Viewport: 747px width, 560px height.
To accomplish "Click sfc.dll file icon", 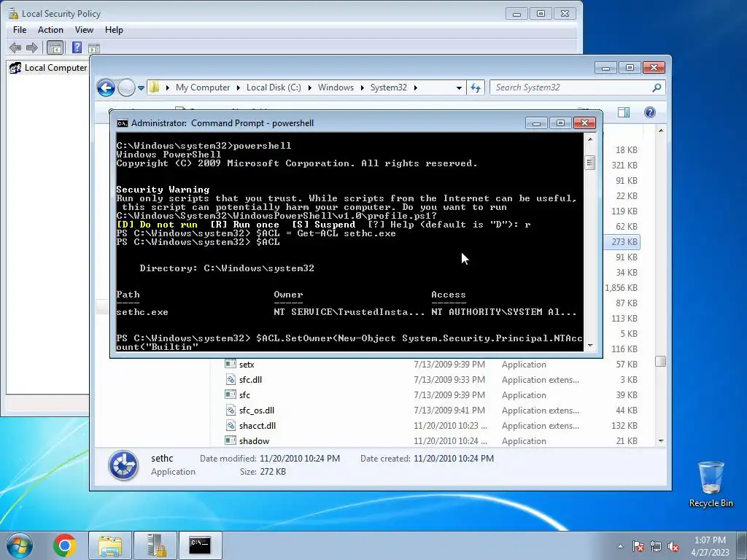I will point(231,379).
